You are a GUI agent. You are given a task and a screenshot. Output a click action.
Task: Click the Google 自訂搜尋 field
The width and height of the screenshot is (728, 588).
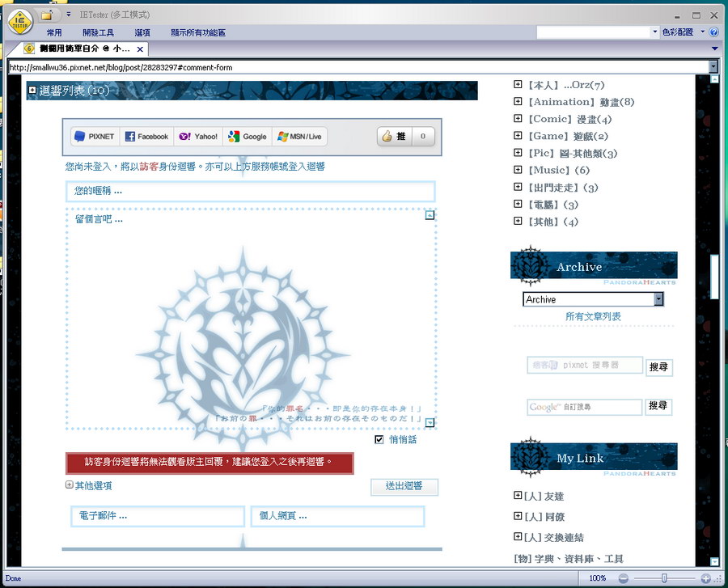pos(585,407)
